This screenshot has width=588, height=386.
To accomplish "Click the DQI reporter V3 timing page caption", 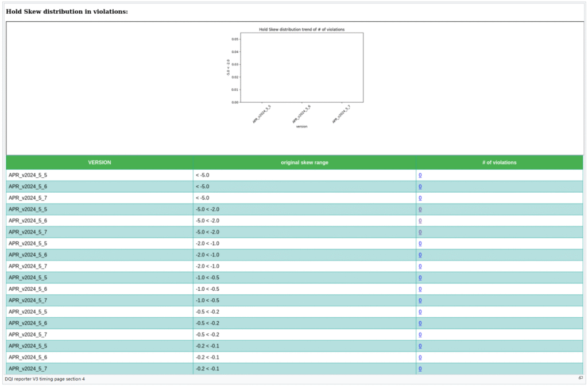I will tap(44, 379).
